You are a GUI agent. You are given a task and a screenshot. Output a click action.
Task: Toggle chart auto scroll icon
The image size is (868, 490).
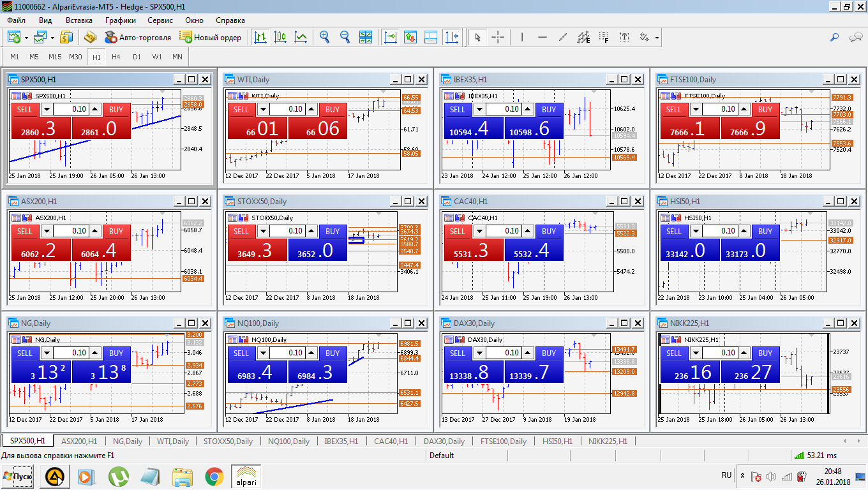390,37
